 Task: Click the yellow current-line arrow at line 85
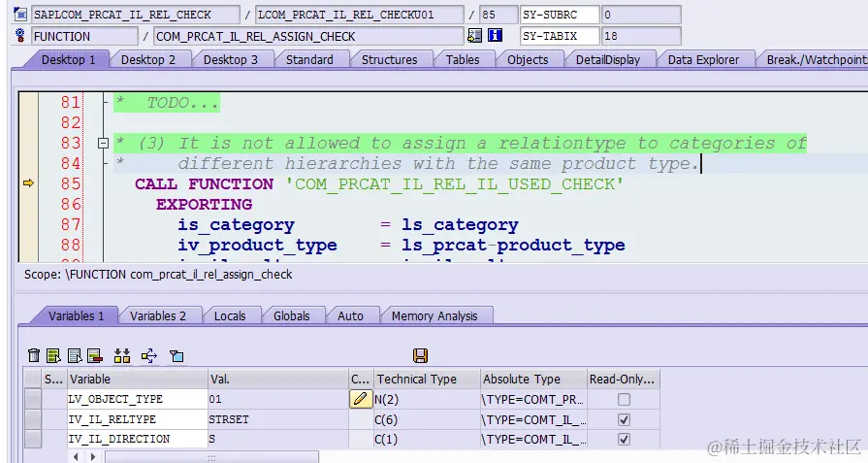[28, 183]
